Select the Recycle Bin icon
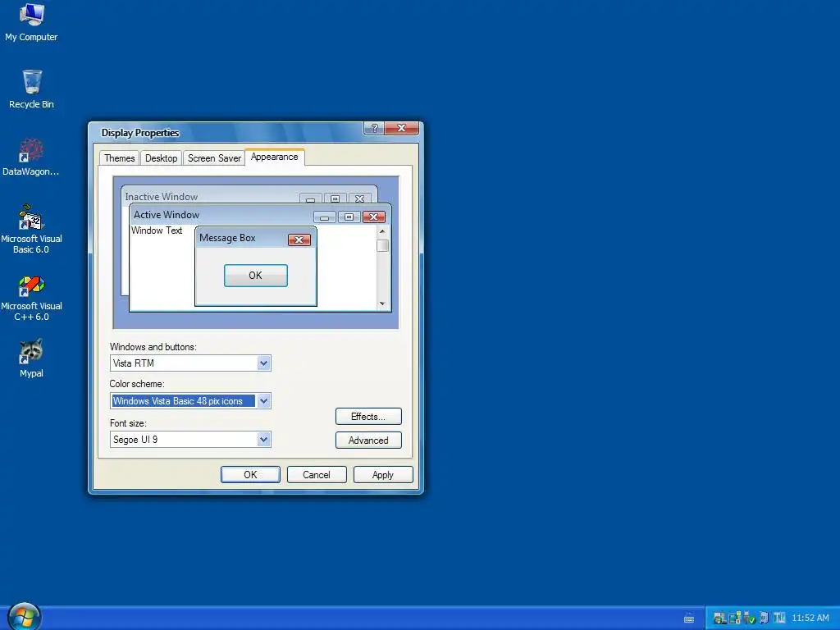Screen dimensions: 840x630 tap(31, 89)
